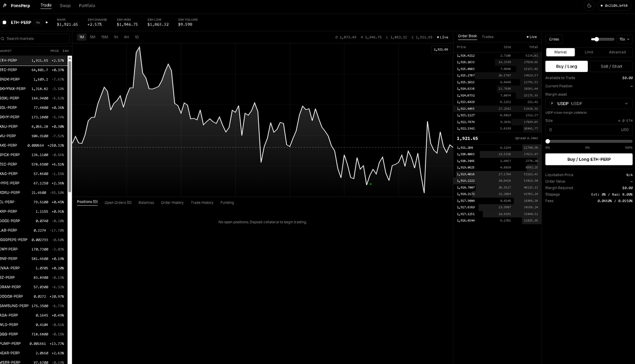The image size is (635, 364).
Task: Select ADA-PERP market row
Action: [x=34, y=315]
